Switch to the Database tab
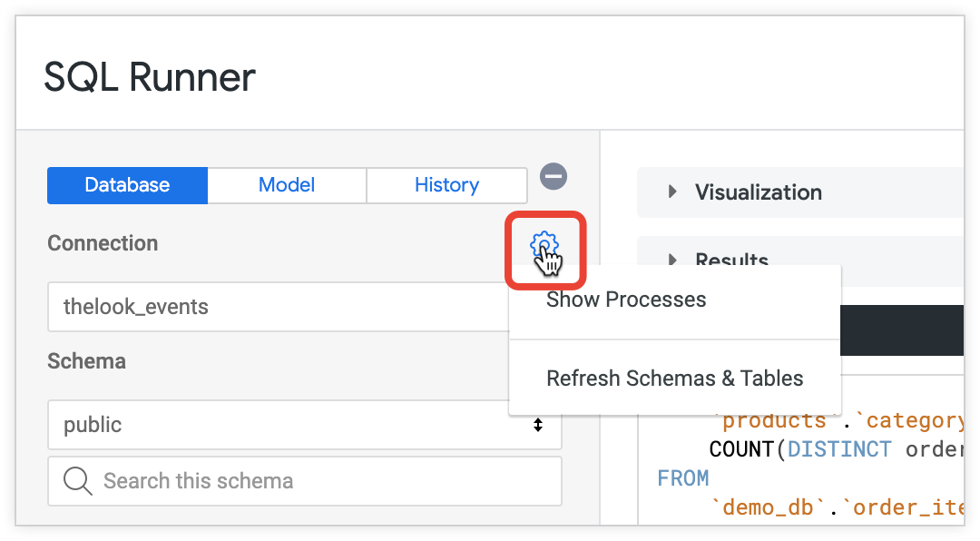Viewport: 980px width, 541px height. pos(127,185)
